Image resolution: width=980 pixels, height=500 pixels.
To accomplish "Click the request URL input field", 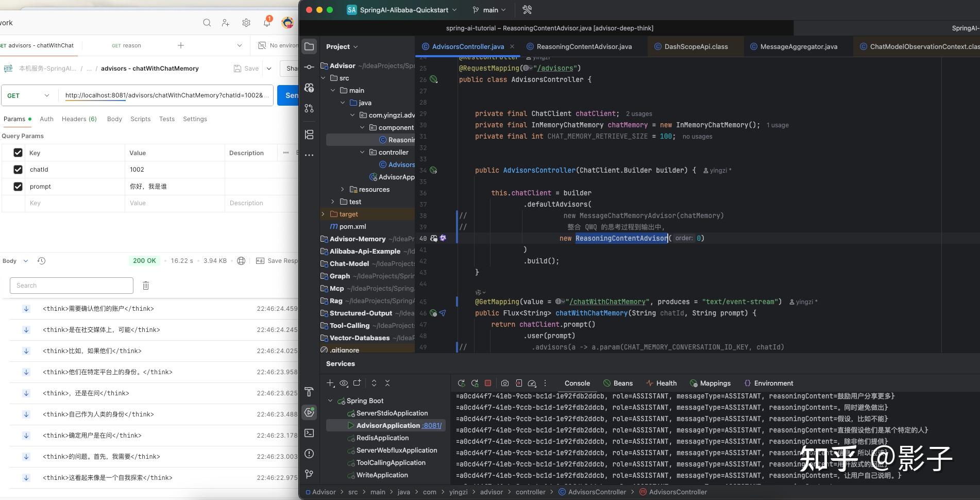I will coord(167,95).
